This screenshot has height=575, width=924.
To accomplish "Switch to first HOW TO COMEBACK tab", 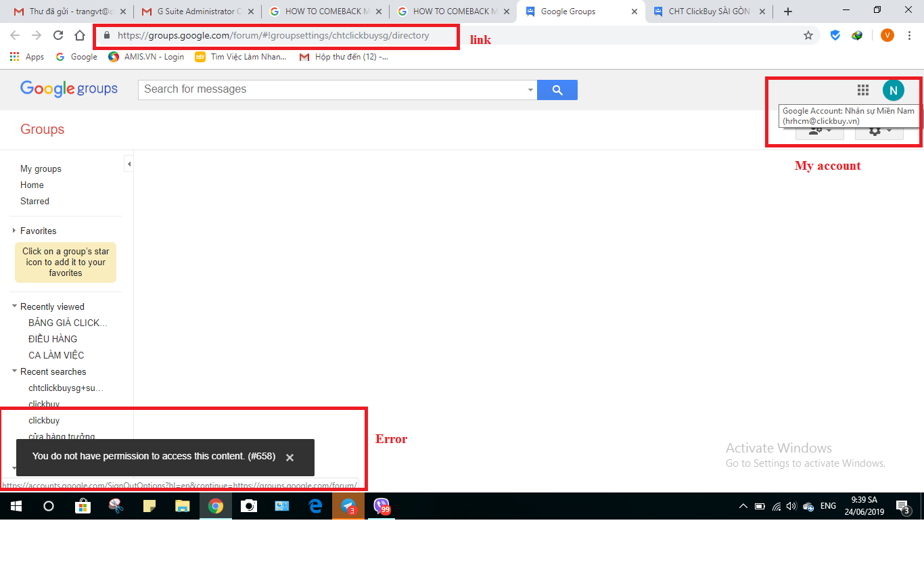I will 325,11.
